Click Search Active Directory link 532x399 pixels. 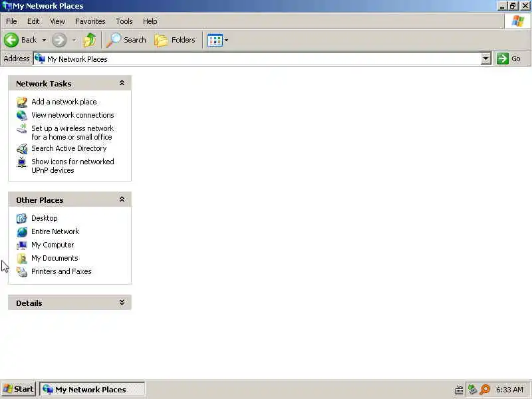[x=69, y=148]
